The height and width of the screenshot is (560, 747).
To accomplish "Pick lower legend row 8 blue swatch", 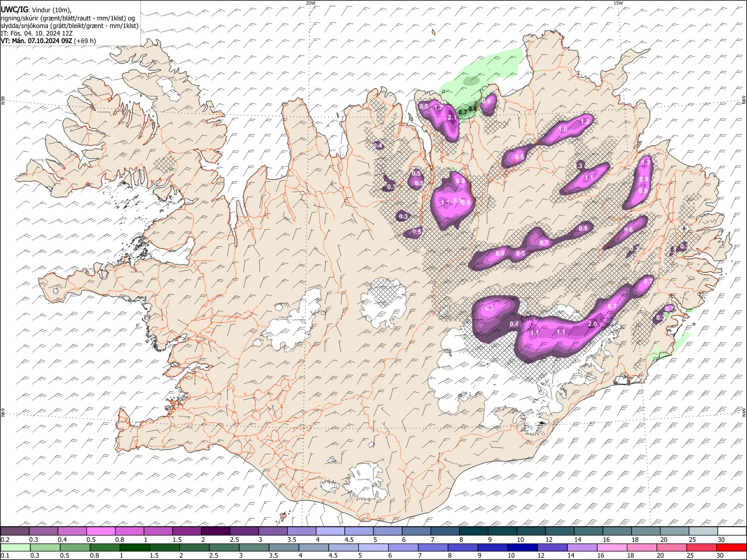I will [462, 547].
